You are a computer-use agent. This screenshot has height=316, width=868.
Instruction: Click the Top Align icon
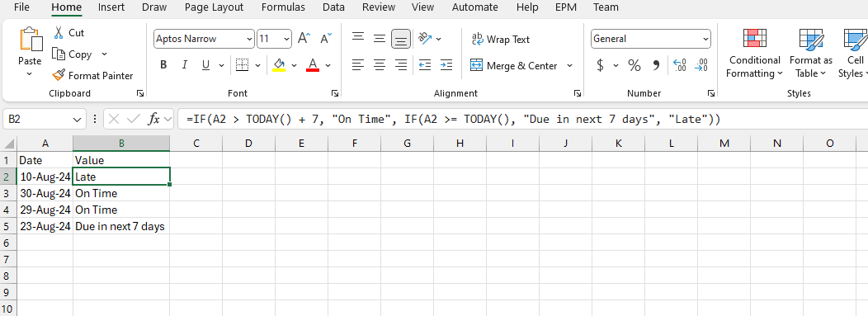(x=358, y=38)
